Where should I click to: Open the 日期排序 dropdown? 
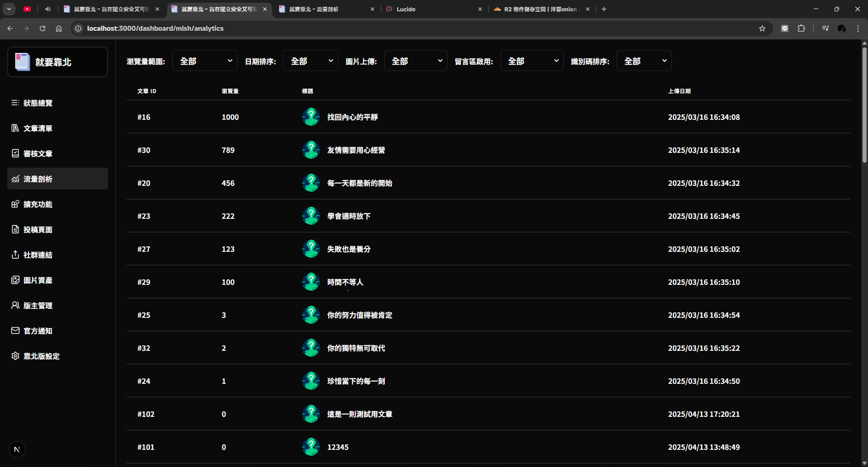311,61
